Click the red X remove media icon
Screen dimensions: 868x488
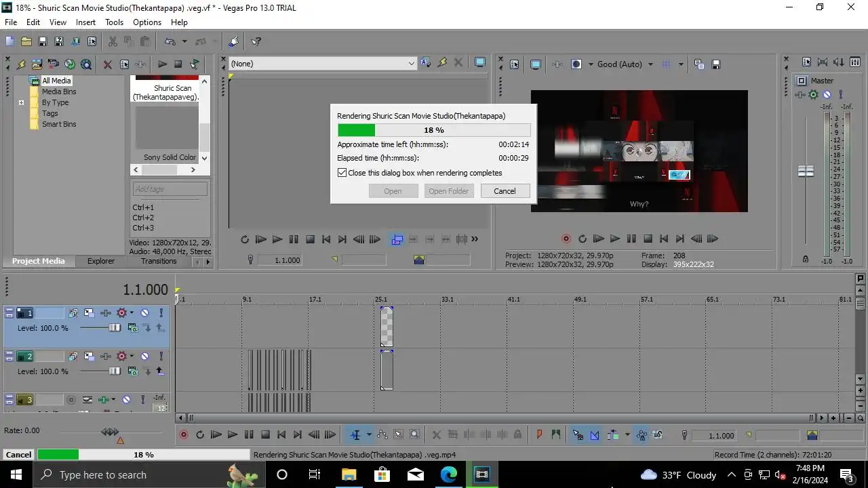pos(107,64)
